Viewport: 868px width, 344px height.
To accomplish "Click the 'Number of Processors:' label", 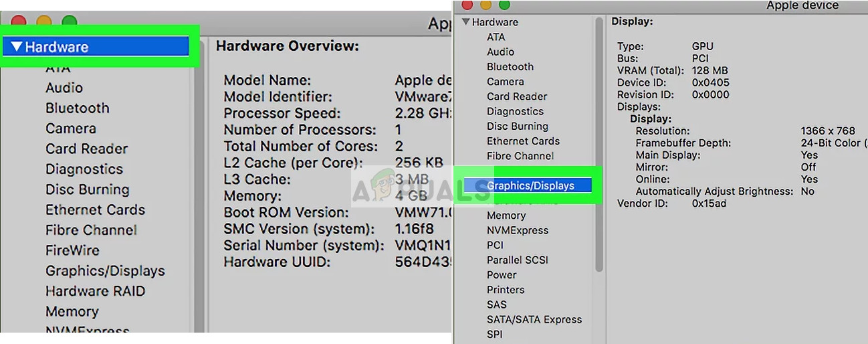I will pyautogui.click(x=300, y=130).
